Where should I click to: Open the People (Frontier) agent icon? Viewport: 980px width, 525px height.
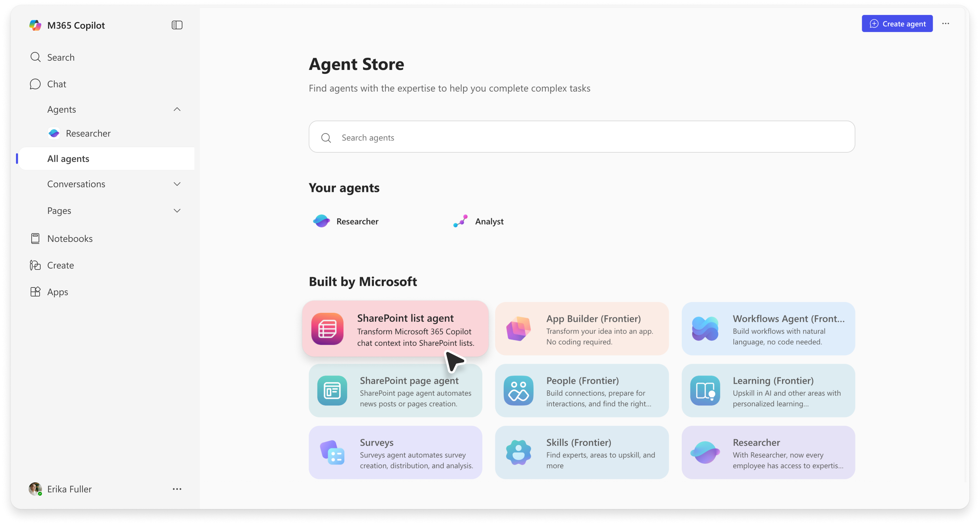[519, 390]
